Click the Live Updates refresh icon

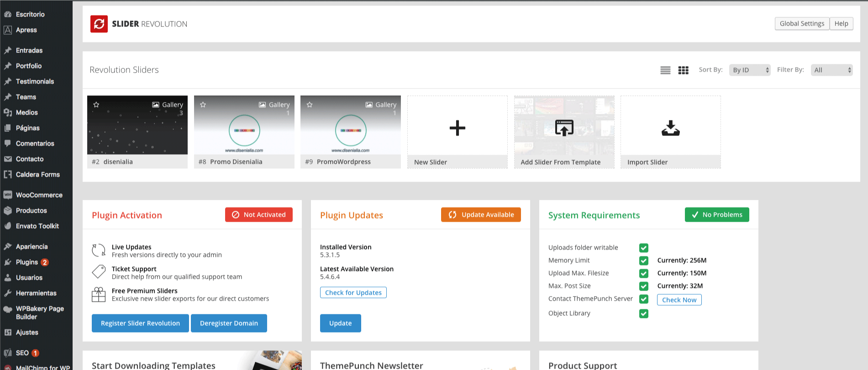[99, 250]
